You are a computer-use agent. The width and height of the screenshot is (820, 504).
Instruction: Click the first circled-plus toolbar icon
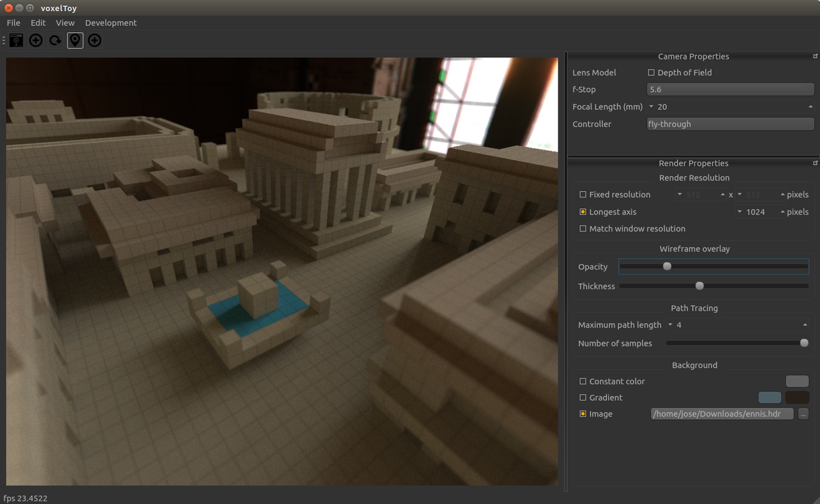(x=36, y=40)
